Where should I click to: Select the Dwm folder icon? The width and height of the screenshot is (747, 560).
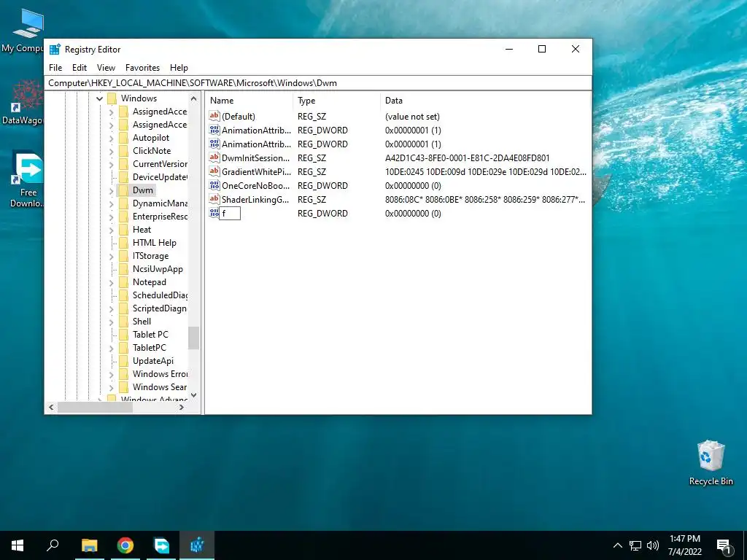tap(123, 190)
